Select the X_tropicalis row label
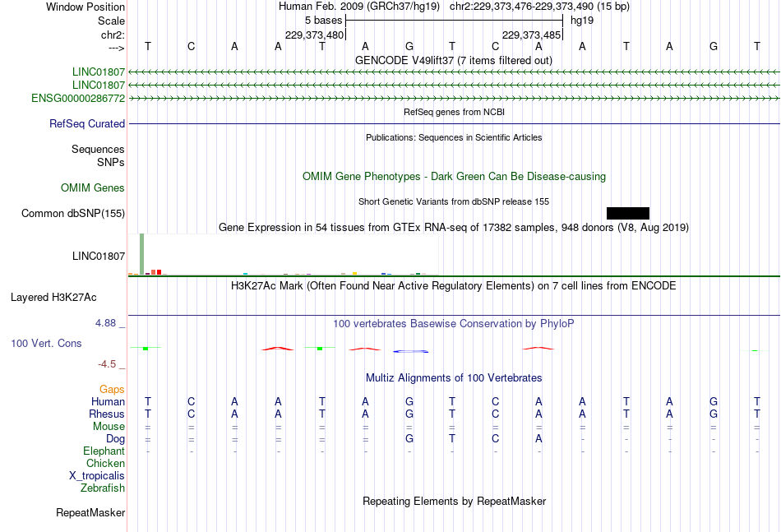 point(97,476)
